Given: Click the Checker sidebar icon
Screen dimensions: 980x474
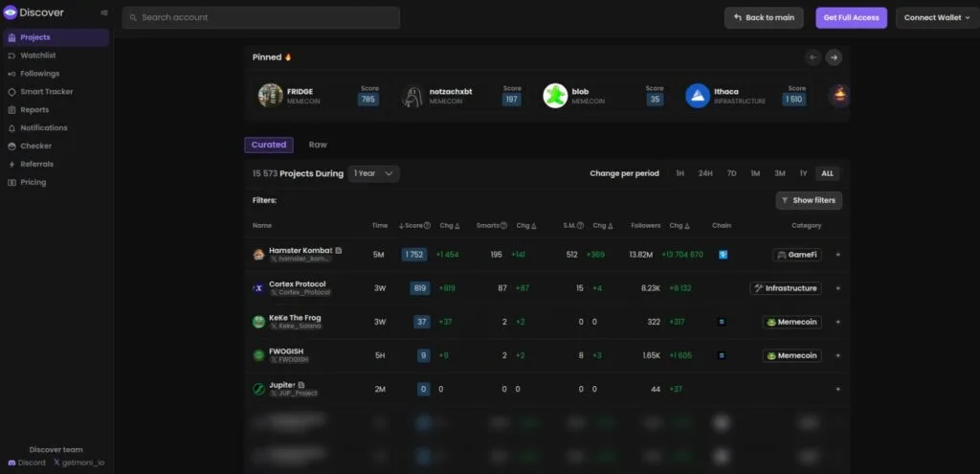Looking at the screenshot, I should click(x=11, y=147).
